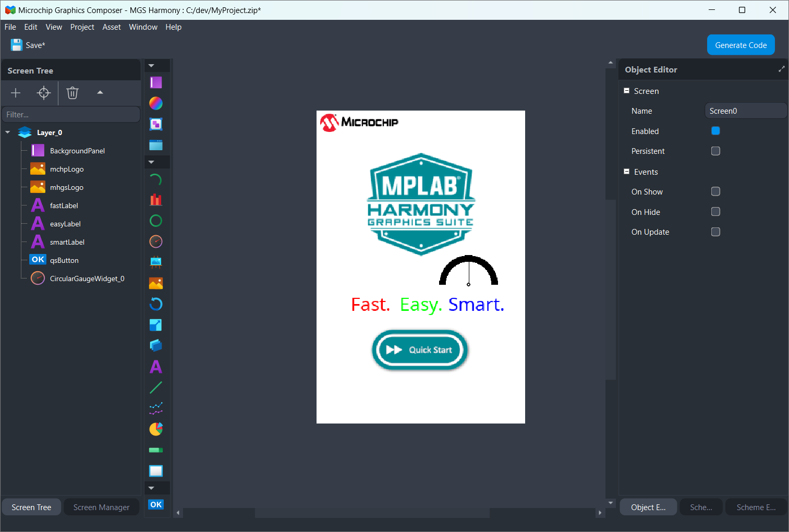Select the rainbow gradient widget in the toolbox
Screen dimensions: 789x532
[156, 103]
